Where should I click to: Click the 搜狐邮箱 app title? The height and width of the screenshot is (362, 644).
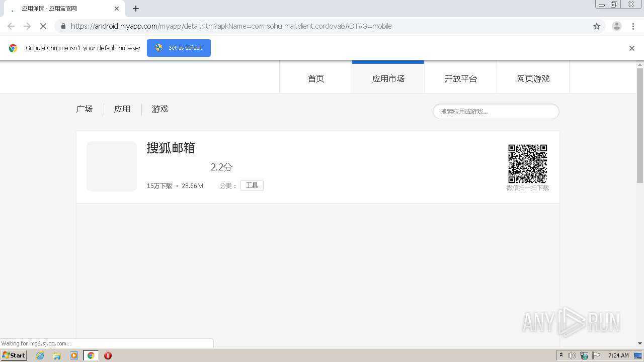tap(171, 148)
